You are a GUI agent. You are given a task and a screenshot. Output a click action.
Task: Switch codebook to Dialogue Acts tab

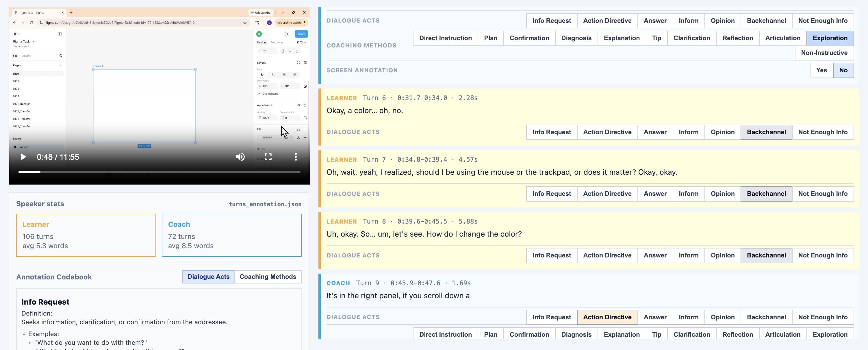tap(208, 277)
